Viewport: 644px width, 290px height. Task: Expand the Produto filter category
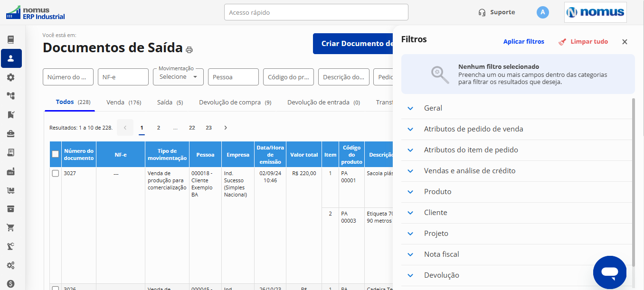[x=517, y=192]
